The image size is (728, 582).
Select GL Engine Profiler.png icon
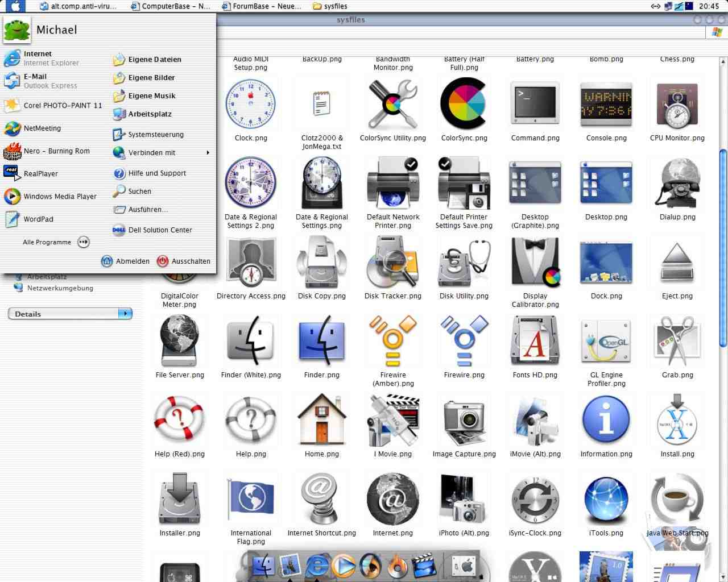pyautogui.click(x=606, y=341)
